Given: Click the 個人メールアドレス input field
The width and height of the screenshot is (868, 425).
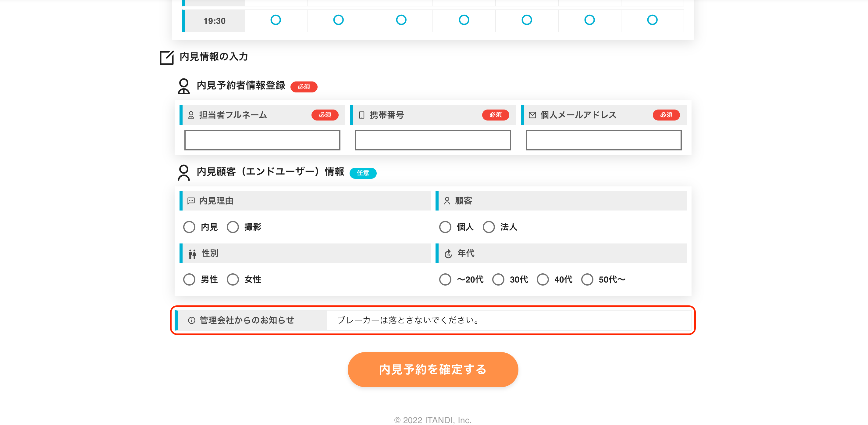Looking at the screenshot, I should pyautogui.click(x=603, y=140).
